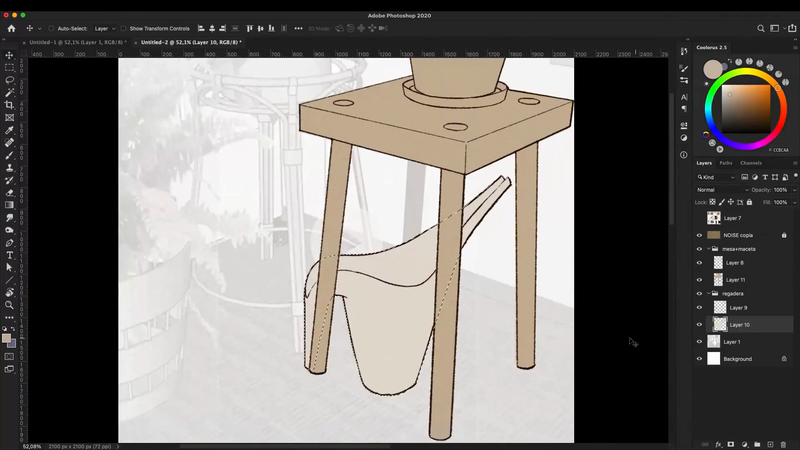
Task: Click the foreground color swatch in toolbar
Action: [x=7, y=338]
